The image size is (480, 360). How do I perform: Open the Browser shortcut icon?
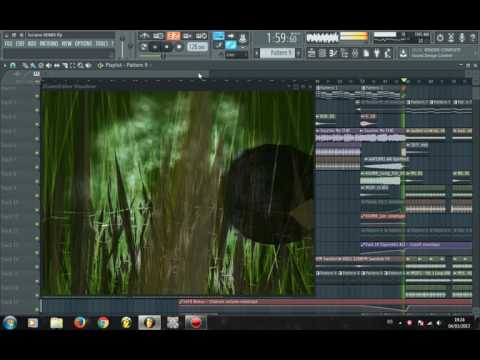(344, 53)
